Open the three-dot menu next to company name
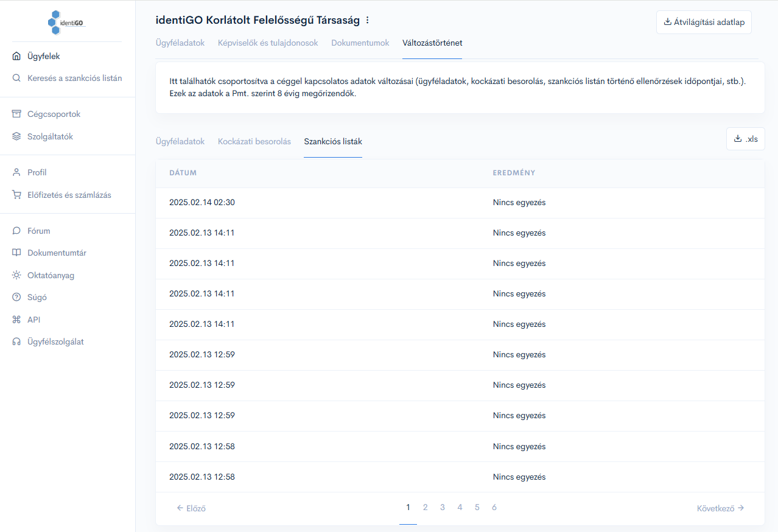This screenshot has height=532, width=778. click(x=367, y=20)
